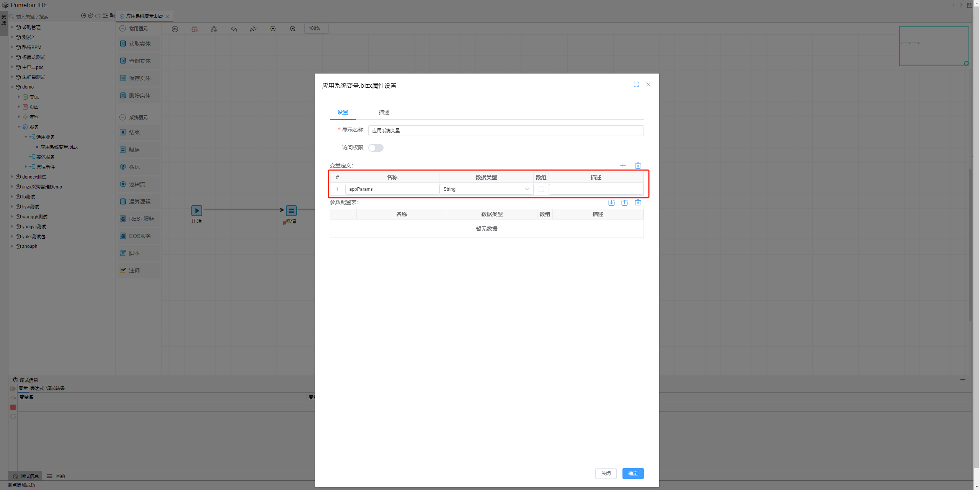Click the 确定 button
This screenshot has height=490, width=980.
pos(633,474)
